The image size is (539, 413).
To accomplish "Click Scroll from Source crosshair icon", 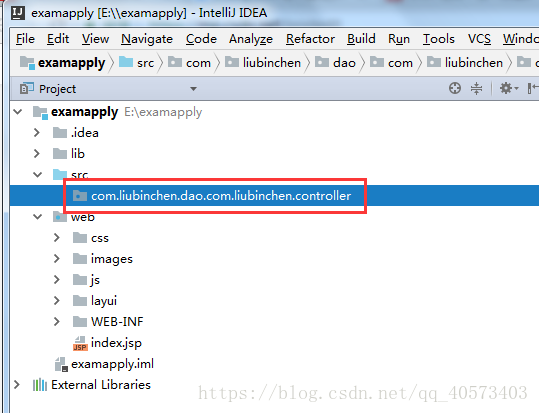I will coord(455,88).
